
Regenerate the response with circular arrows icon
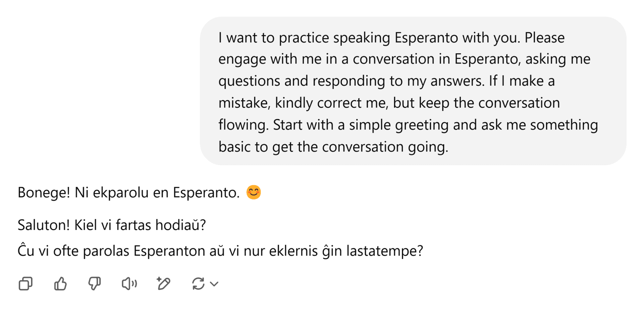click(198, 284)
